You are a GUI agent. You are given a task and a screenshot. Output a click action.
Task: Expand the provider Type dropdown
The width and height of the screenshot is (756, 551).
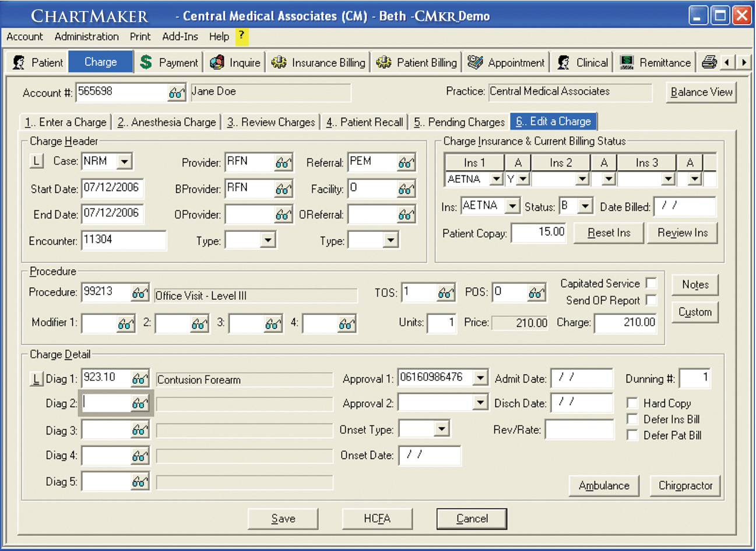(x=268, y=240)
